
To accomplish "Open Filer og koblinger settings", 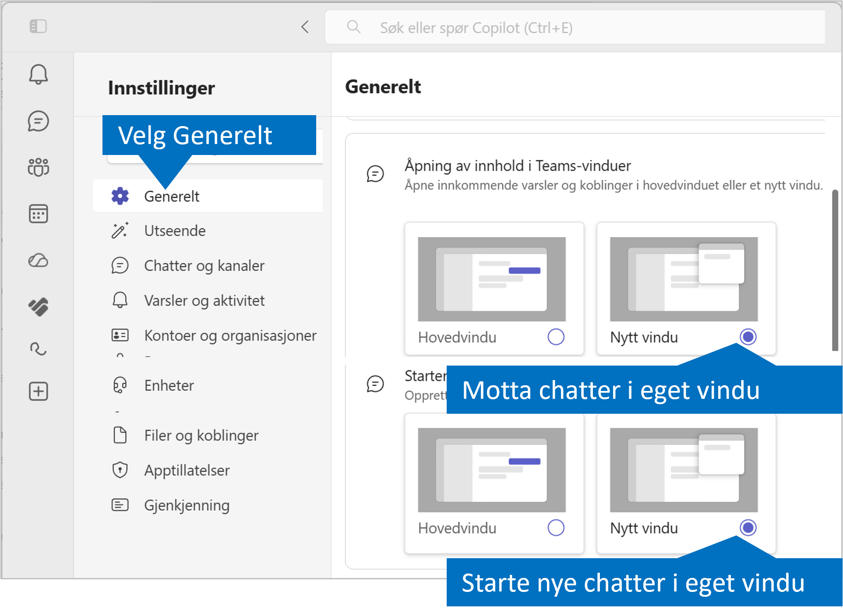I will click(x=208, y=436).
